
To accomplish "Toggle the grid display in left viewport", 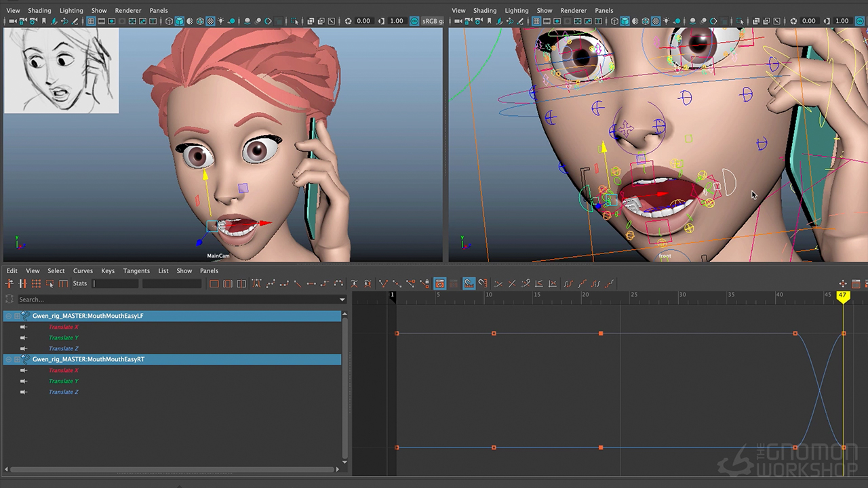I will 91,21.
